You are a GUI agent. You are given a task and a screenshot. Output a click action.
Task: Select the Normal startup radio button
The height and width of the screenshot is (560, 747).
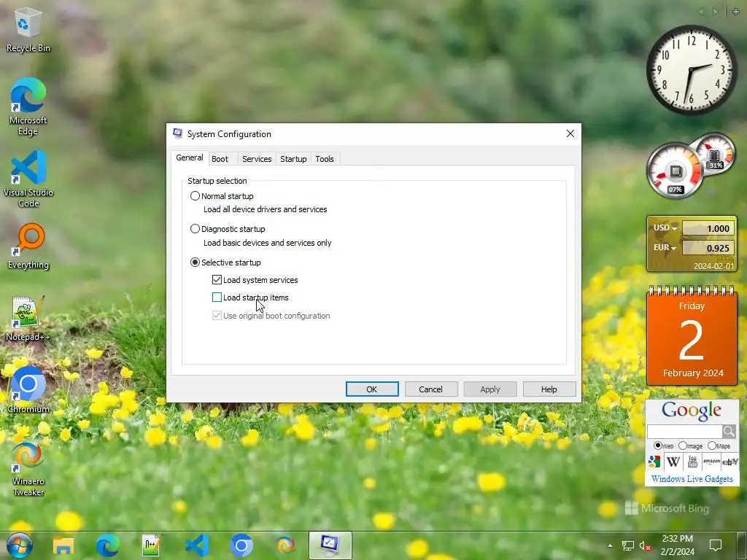195,195
